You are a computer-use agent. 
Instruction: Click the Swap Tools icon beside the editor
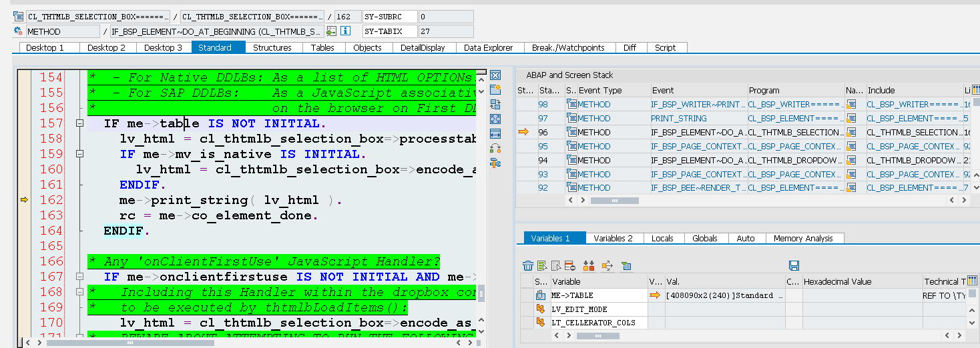point(495,148)
